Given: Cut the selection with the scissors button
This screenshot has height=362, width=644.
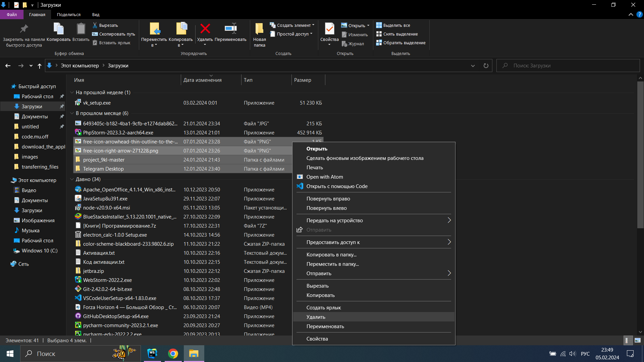Looking at the screenshot, I should (105, 25).
